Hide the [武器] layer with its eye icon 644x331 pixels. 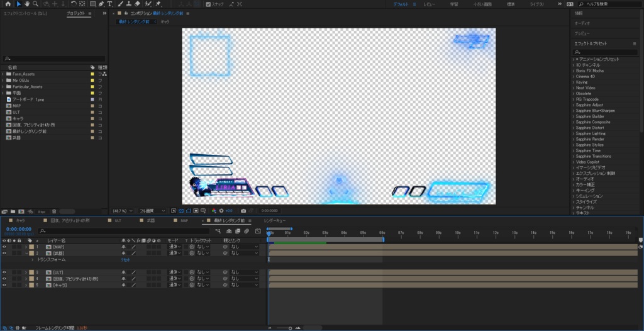4,253
